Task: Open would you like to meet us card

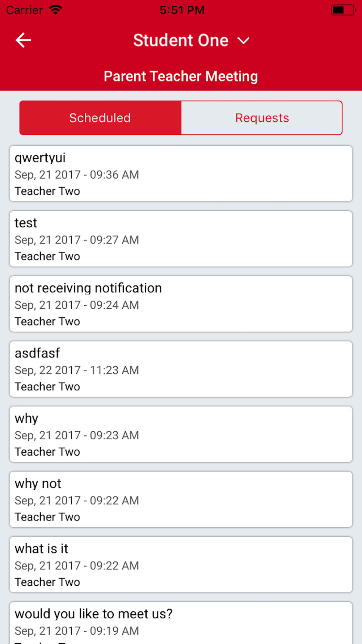Action: click(x=181, y=623)
